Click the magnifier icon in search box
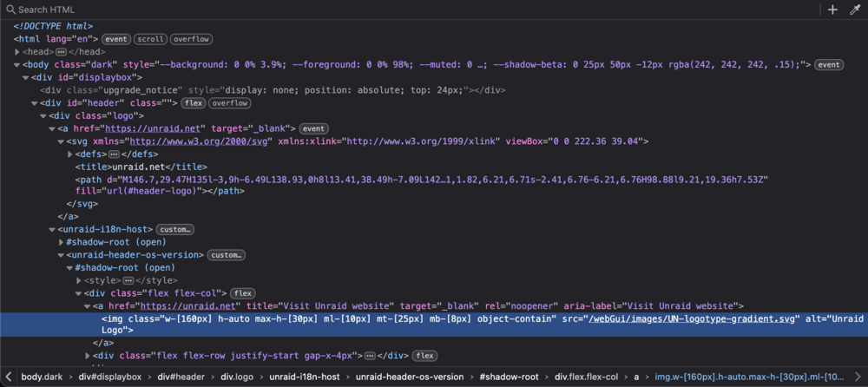The width and height of the screenshot is (868, 387). (10, 10)
